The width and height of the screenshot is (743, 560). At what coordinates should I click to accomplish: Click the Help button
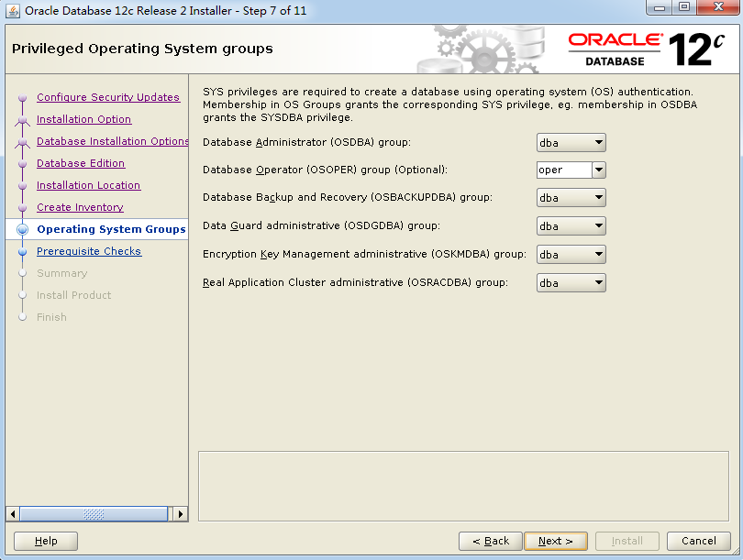46,541
